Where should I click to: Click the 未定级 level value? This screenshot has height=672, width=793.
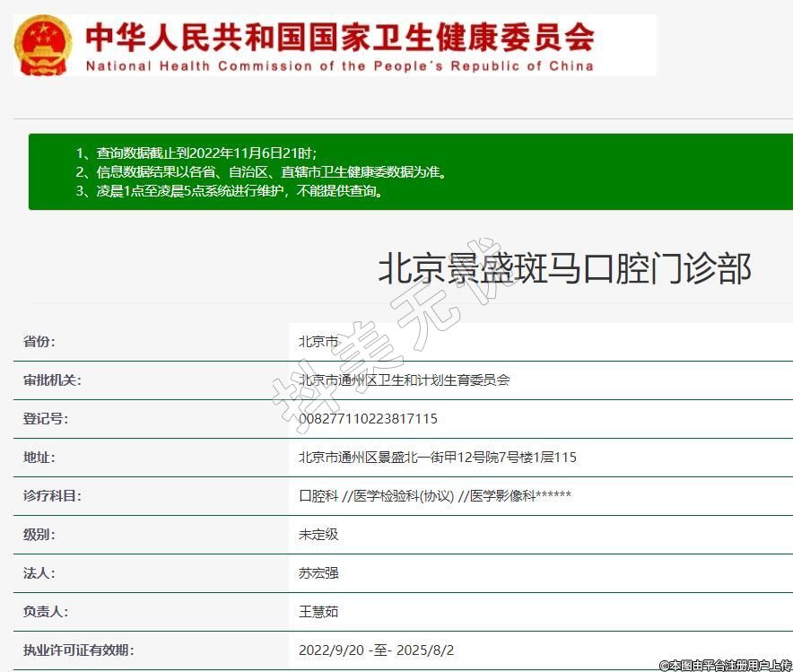coord(318,535)
